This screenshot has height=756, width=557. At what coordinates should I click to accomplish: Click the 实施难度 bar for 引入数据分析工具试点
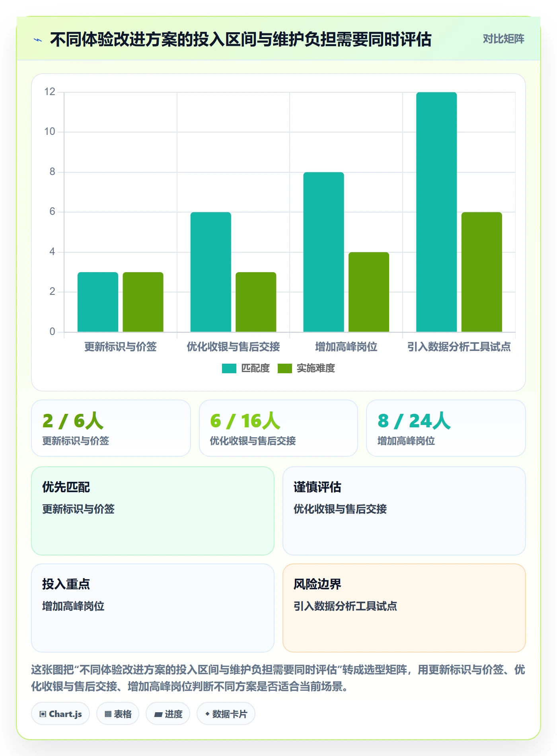click(x=482, y=272)
